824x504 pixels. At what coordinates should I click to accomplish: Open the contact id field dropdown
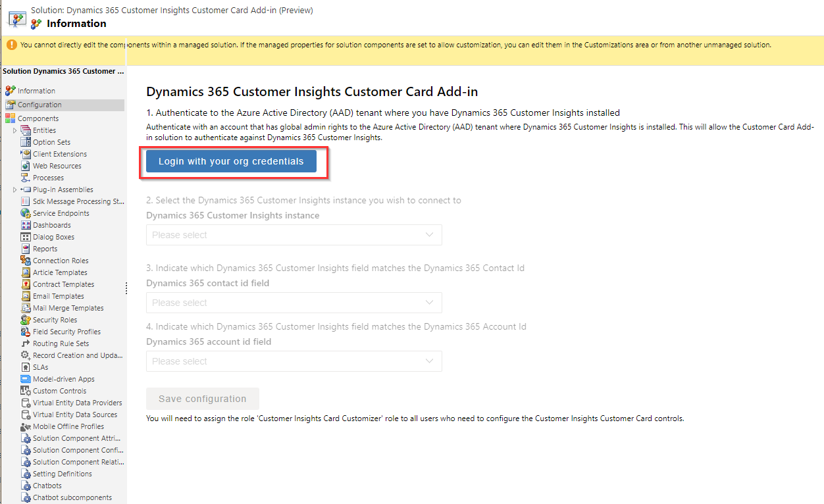tap(294, 302)
